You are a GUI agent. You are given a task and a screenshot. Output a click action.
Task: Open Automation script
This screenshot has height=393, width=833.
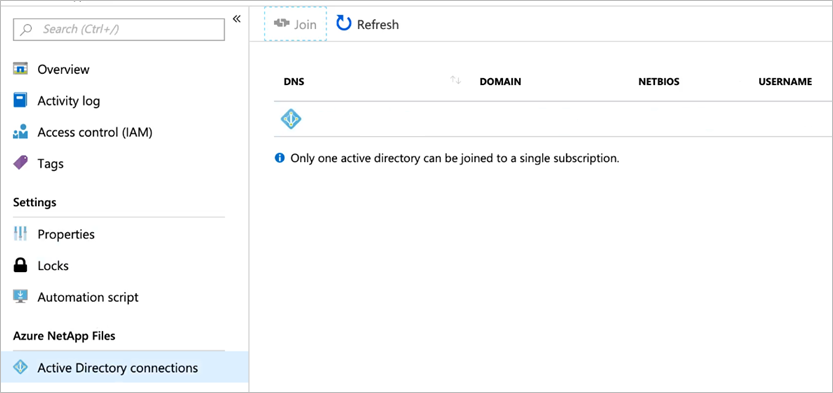coord(88,297)
